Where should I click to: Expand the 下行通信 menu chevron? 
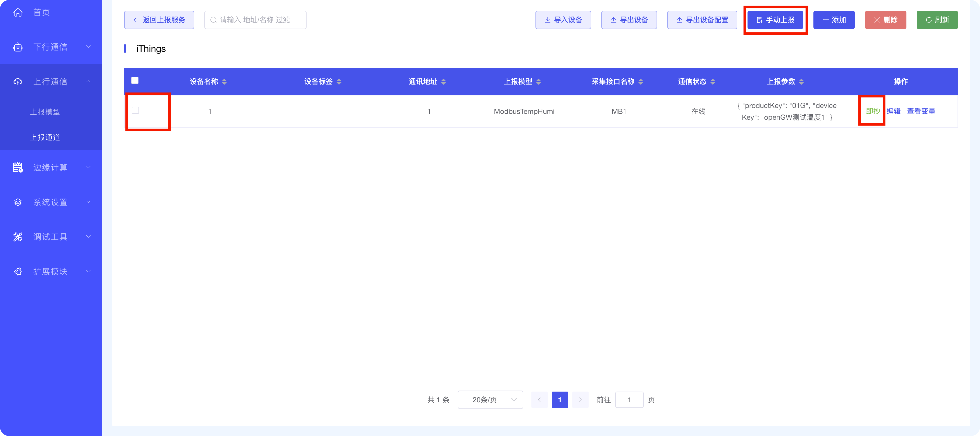pyautogui.click(x=88, y=47)
